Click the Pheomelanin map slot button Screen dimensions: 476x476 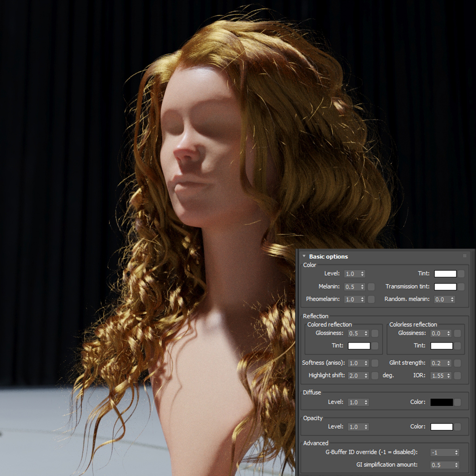(x=371, y=299)
